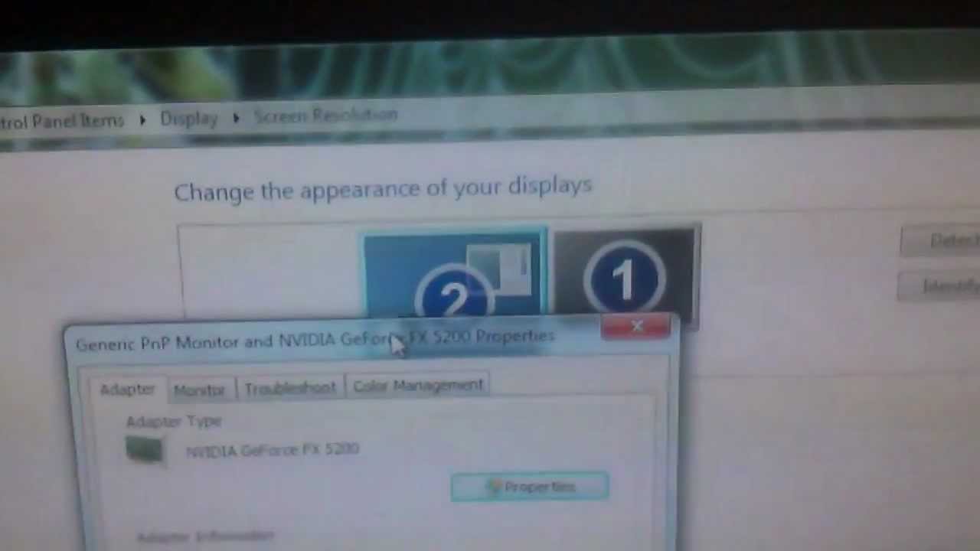Open the Color Management tab

tap(418, 385)
